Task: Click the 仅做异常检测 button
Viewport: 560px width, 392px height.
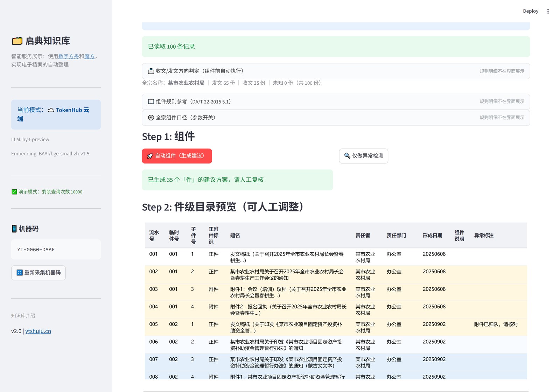Action: coord(363,156)
